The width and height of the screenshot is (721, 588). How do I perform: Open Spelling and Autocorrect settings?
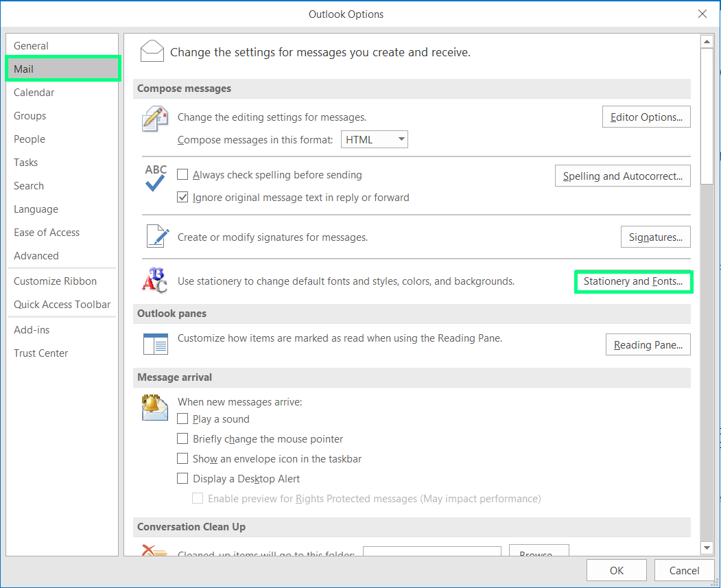point(623,176)
